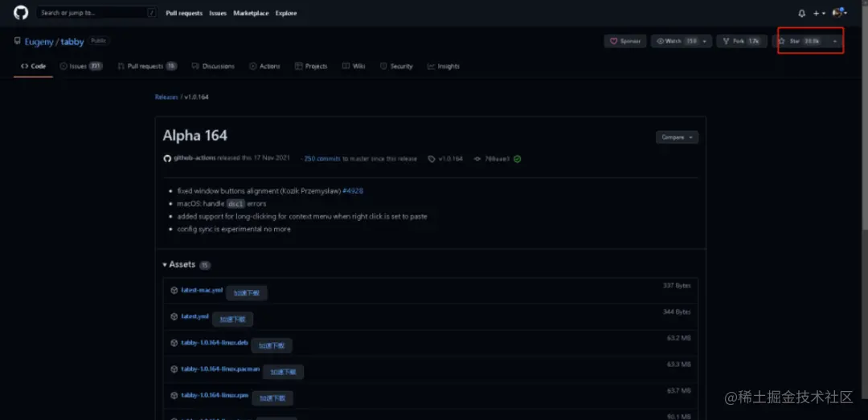Click the Alpha 164 release title
This screenshot has width=868, height=420.
click(x=194, y=136)
